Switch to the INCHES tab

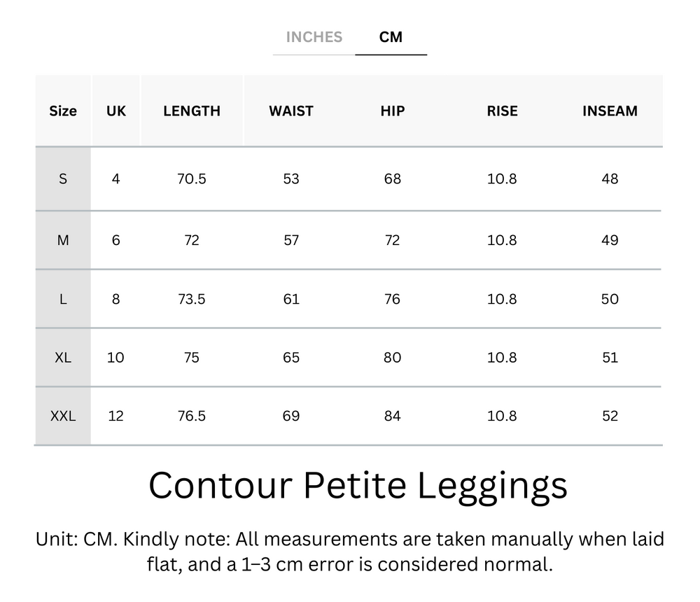coord(313,37)
